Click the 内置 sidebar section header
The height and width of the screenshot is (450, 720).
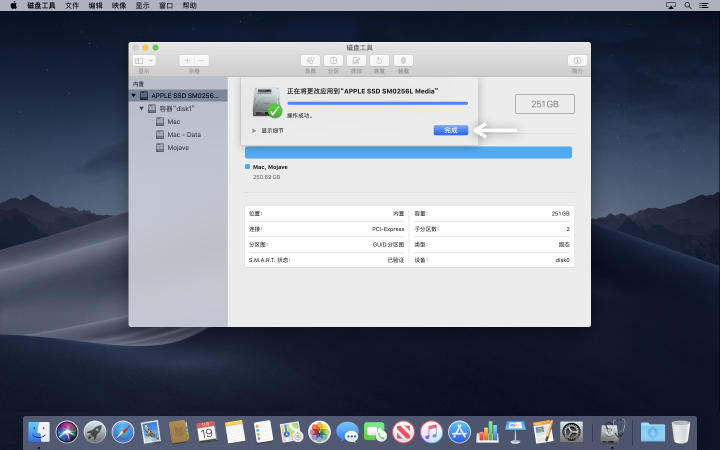[138, 84]
